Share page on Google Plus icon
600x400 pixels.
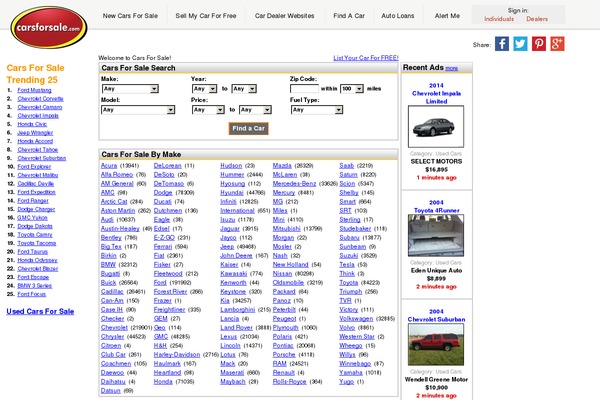point(558,44)
